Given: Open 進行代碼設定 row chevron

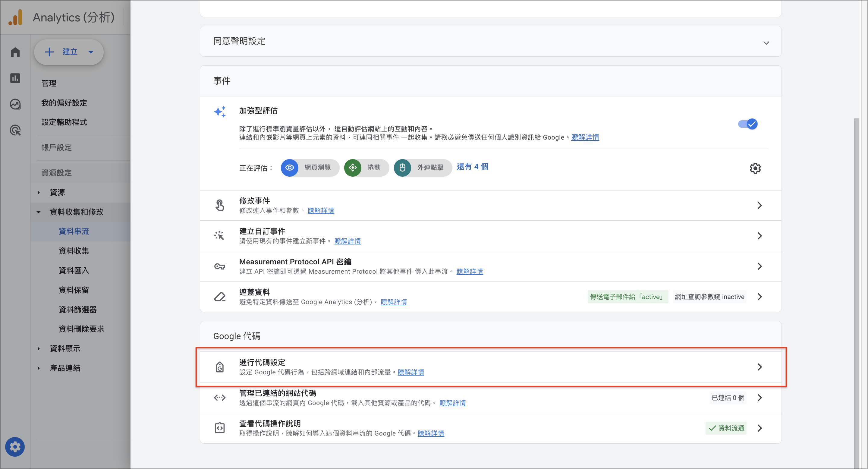Looking at the screenshot, I should pos(759,367).
